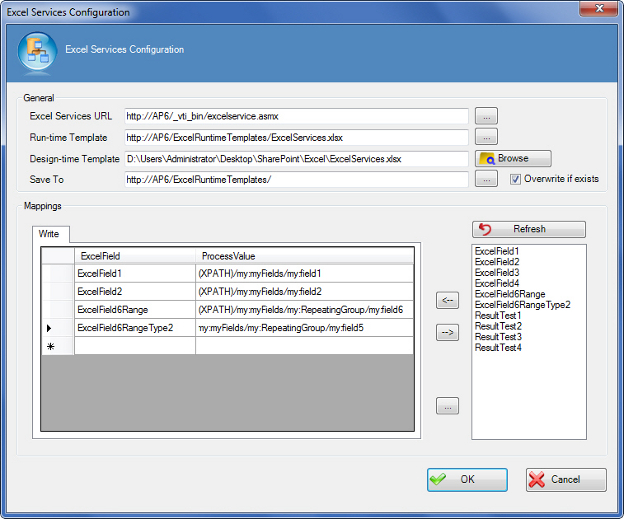This screenshot has height=519, width=624.
Task: Click the Design-time Template path field
Action: (296, 159)
